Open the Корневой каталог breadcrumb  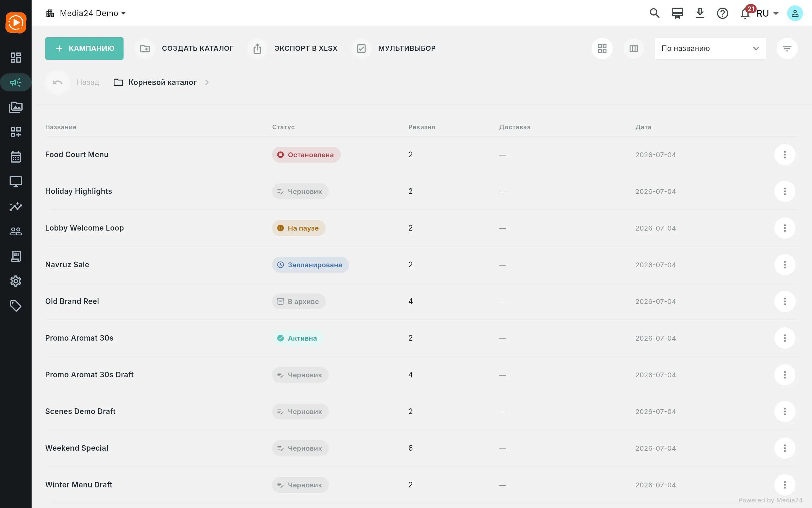(x=155, y=82)
